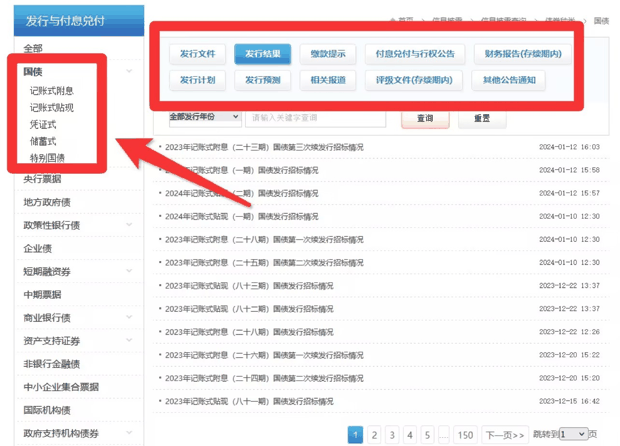Open the 国际机构债 category
This screenshot has width=620, height=446.
pyautogui.click(x=47, y=410)
